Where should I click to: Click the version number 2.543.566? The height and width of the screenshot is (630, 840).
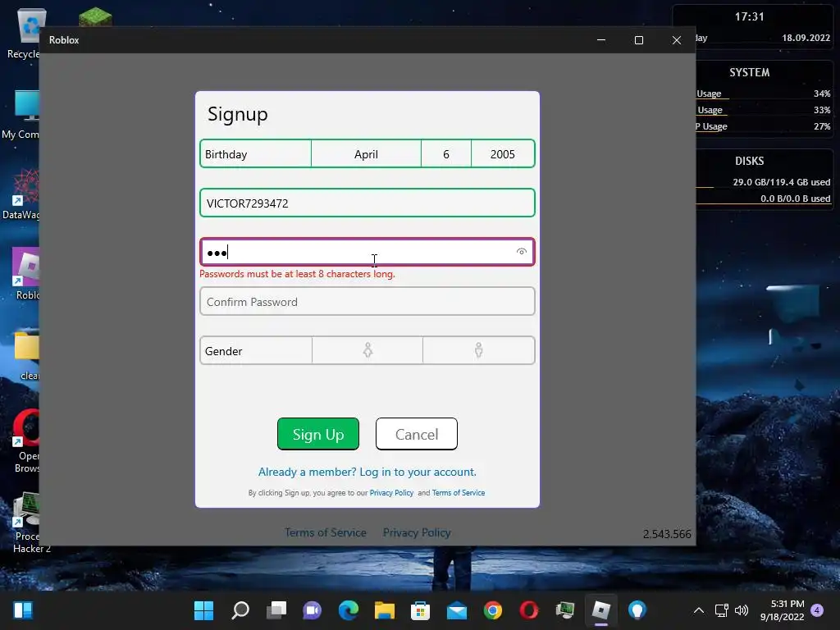667,534
